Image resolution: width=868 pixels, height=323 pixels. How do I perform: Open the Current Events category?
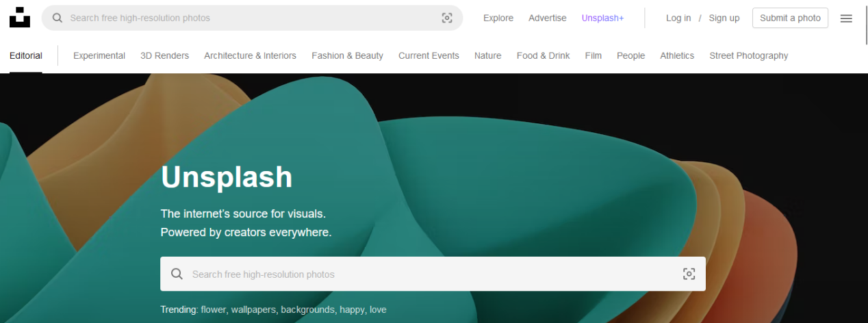[x=429, y=55]
